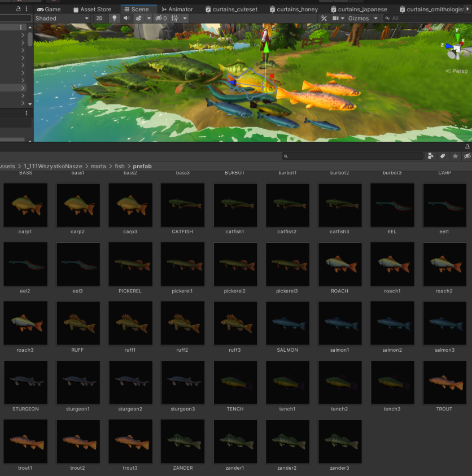Toggle scene visibility hidden objects icon
Image resolution: width=472 pixels, height=476 pixels.
pos(160,19)
